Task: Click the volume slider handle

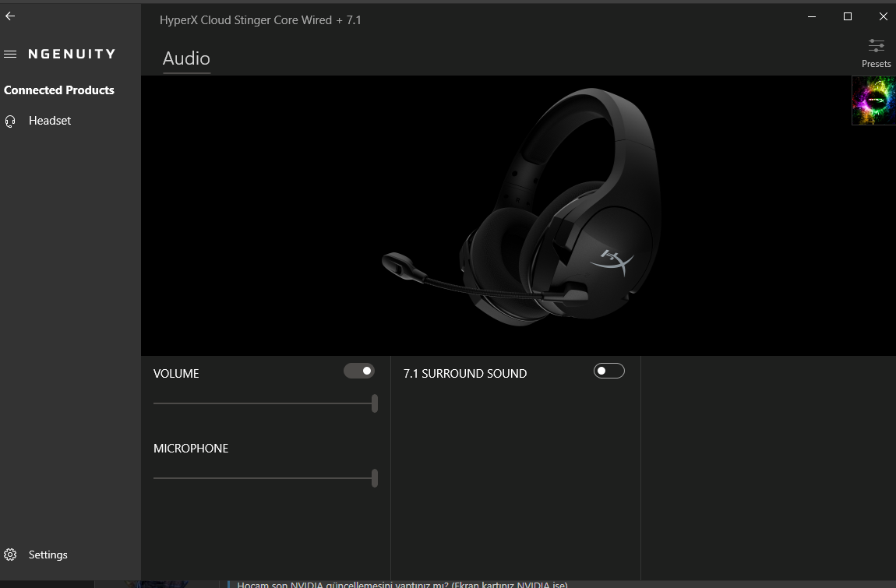Action: 375,403
